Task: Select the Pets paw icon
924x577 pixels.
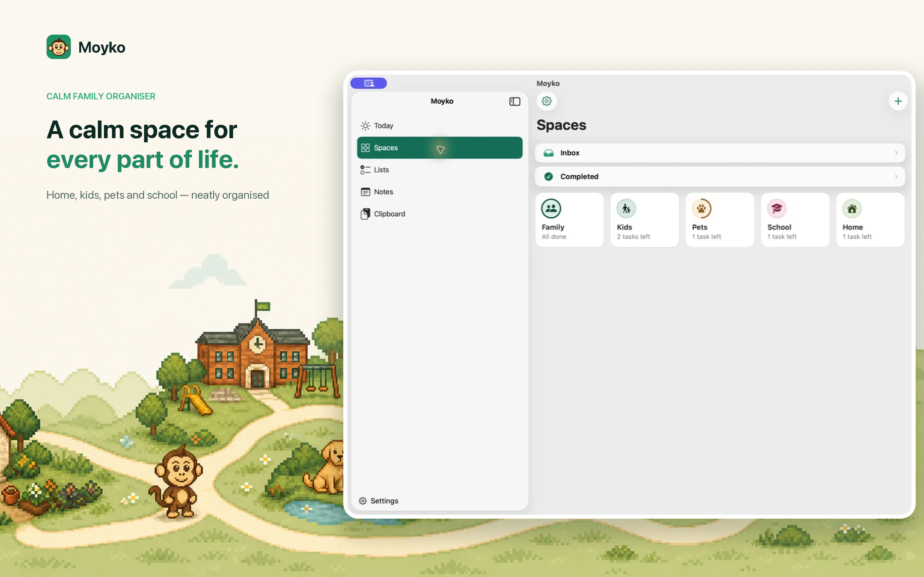Action: click(x=701, y=209)
